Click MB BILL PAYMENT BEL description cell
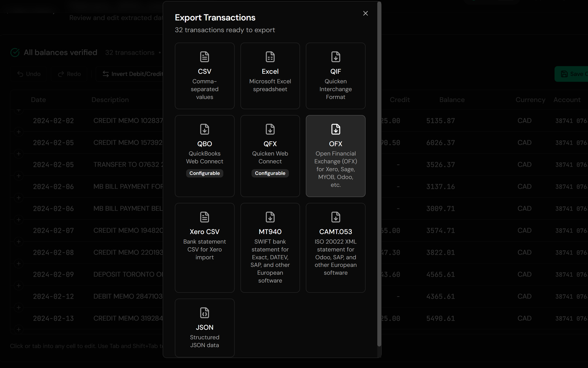 (128, 208)
